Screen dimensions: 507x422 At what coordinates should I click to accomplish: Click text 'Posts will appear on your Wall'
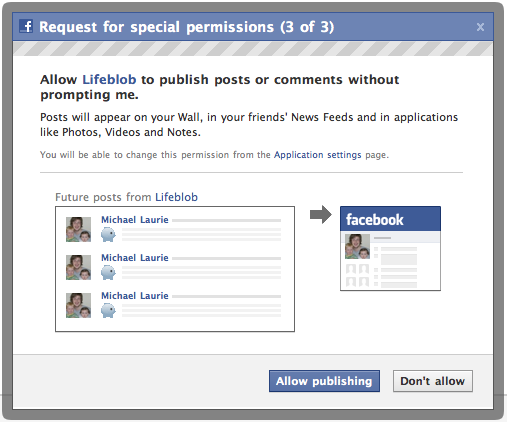[x=120, y=117]
